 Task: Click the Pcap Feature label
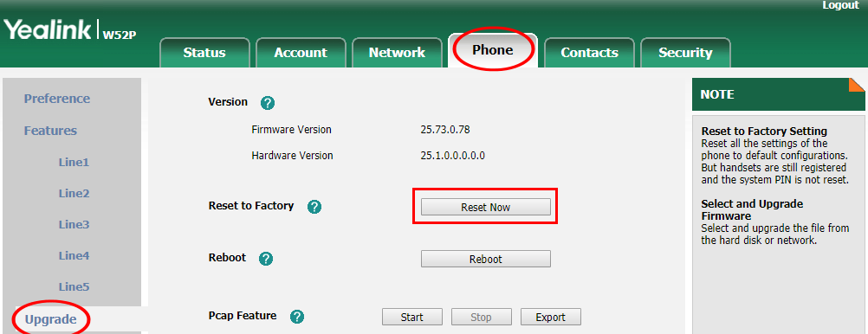243,316
